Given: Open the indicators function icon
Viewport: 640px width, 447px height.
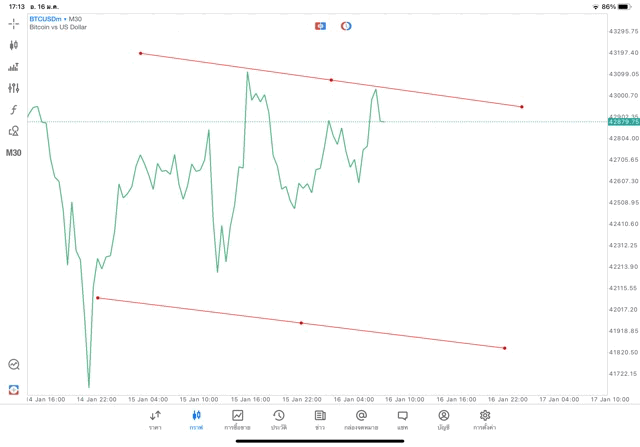Looking at the screenshot, I should click(14, 109).
